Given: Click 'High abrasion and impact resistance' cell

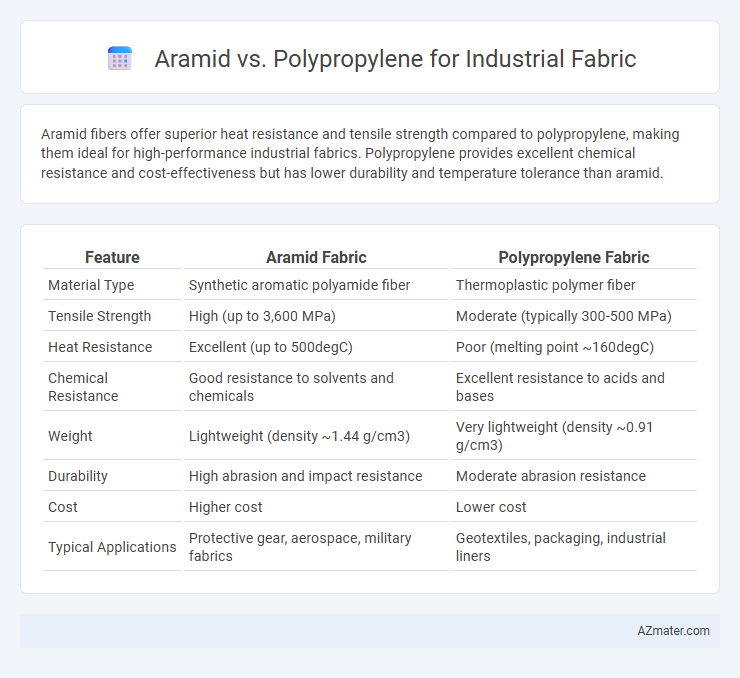Looking at the screenshot, I should pyautogui.click(x=305, y=476).
